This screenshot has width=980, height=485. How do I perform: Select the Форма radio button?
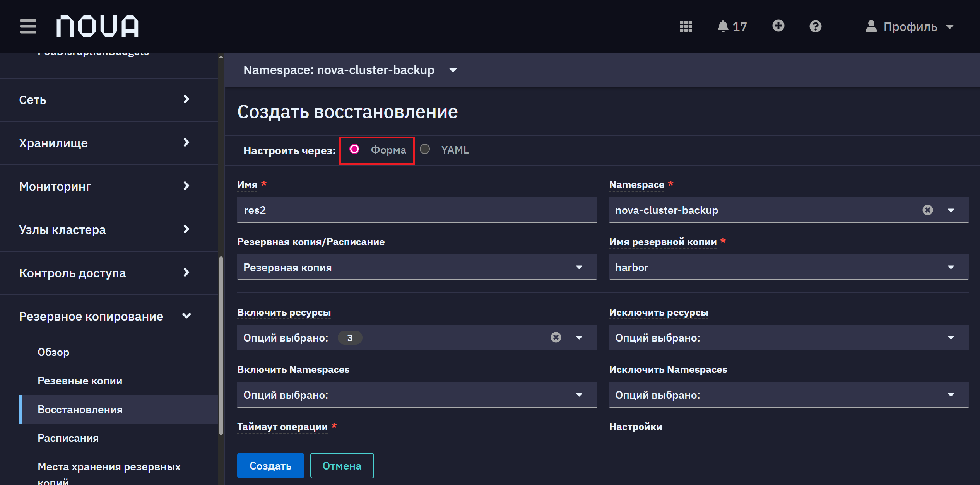354,149
